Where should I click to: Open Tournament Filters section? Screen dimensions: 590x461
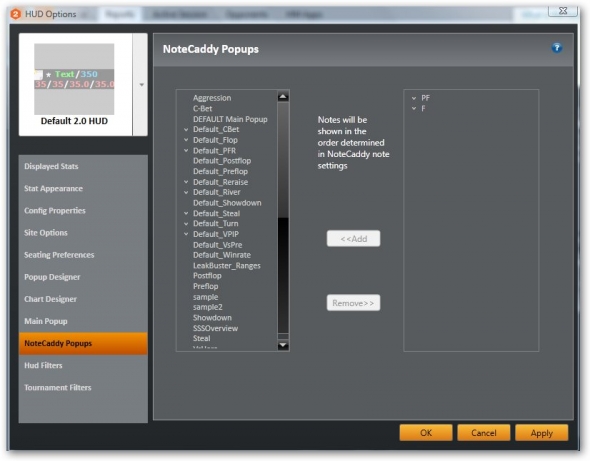(83, 388)
